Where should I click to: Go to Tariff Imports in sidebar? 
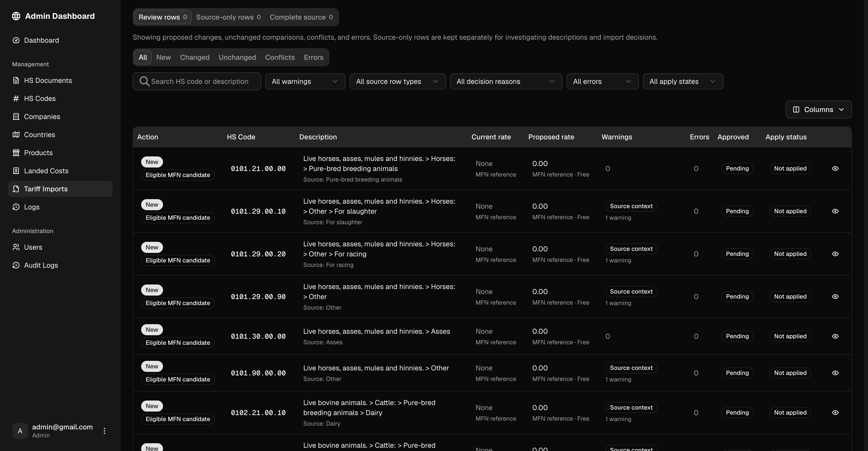point(60,189)
